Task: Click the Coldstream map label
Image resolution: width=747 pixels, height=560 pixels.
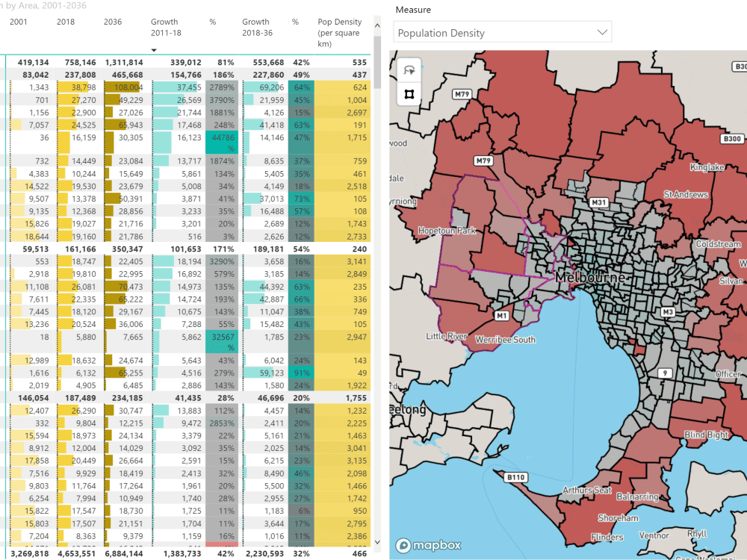Action: tap(719, 244)
